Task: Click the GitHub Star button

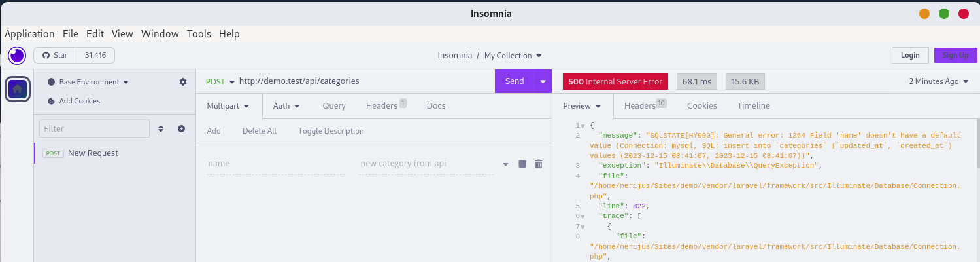Action: [55, 55]
